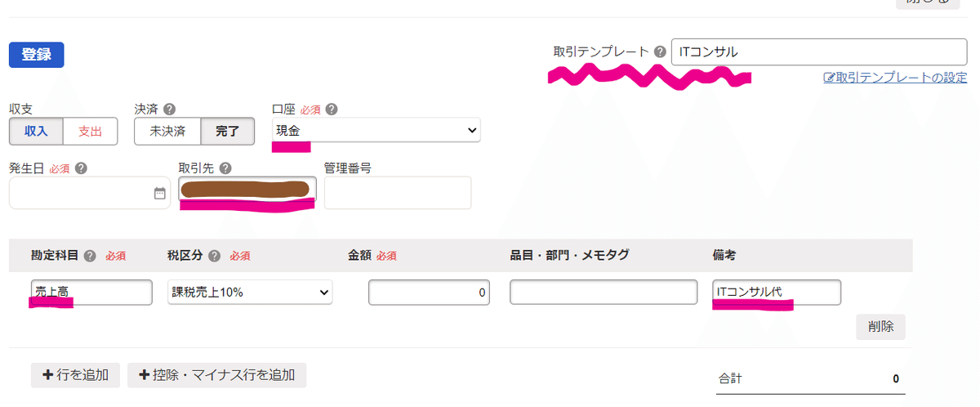Click the help icon beside 取引テンプレート
The image size is (980, 407).
tap(660, 51)
